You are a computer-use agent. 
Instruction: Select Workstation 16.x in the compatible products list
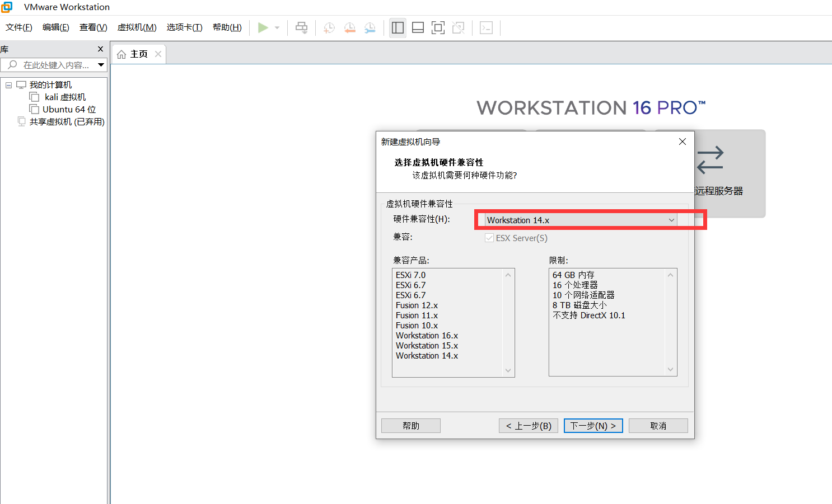427,336
